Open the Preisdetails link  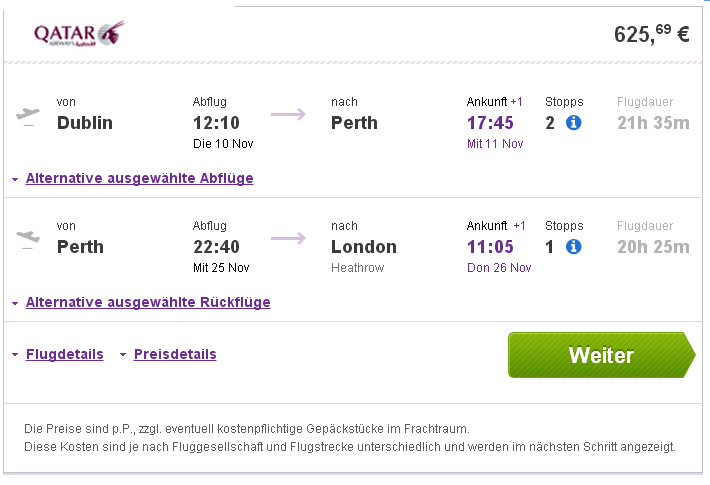click(175, 354)
